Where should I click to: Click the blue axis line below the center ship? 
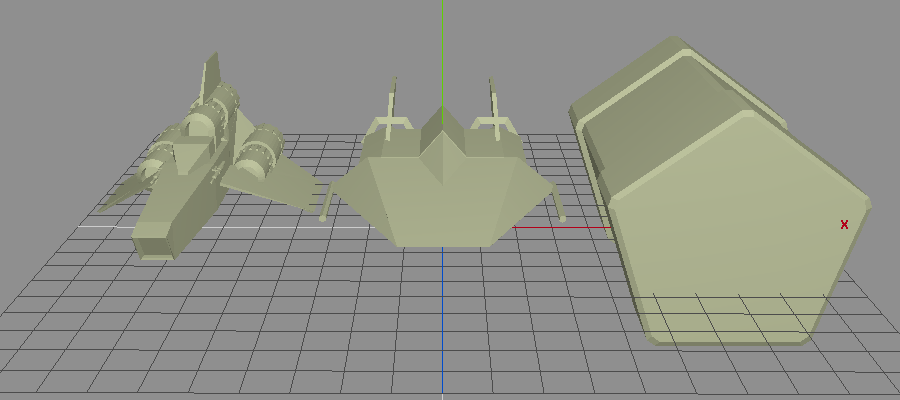pos(442,320)
